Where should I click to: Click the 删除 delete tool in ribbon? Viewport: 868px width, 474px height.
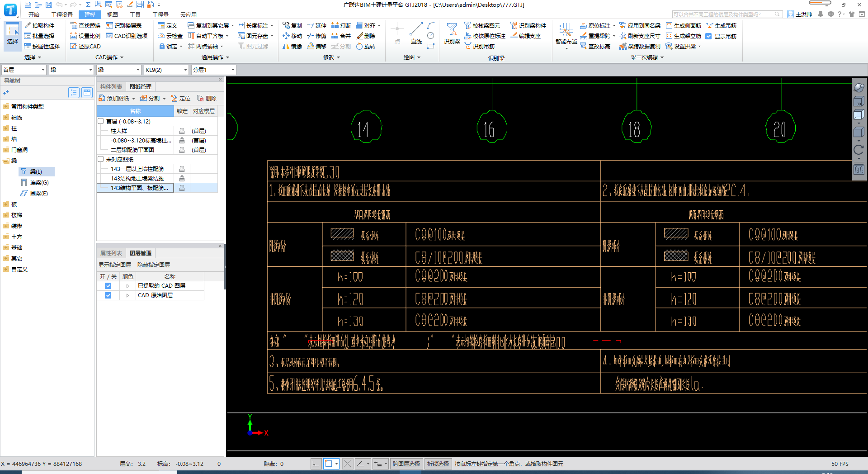point(366,36)
